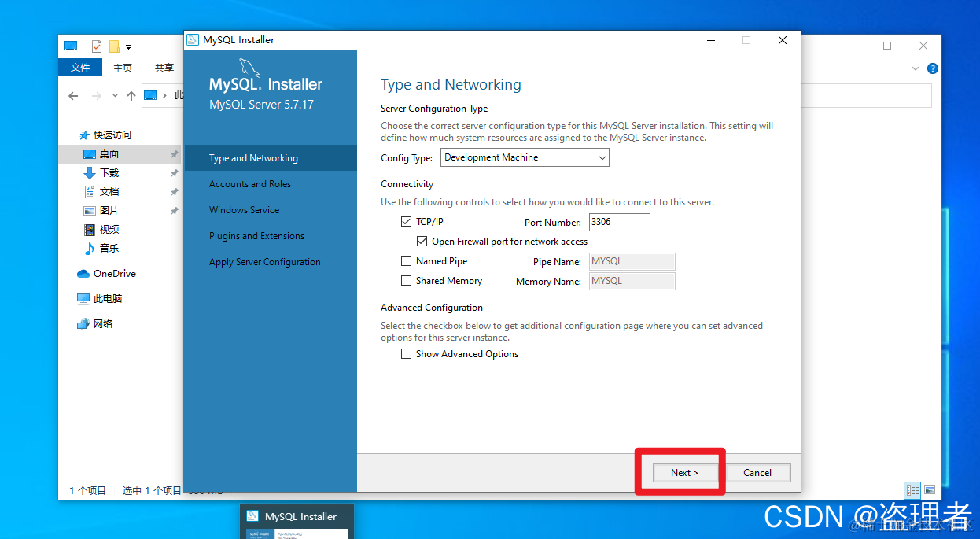Image resolution: width=980 pixels, height=539 pixels.
Task: Click the Pipe Name field
Action: coord(632,261)
